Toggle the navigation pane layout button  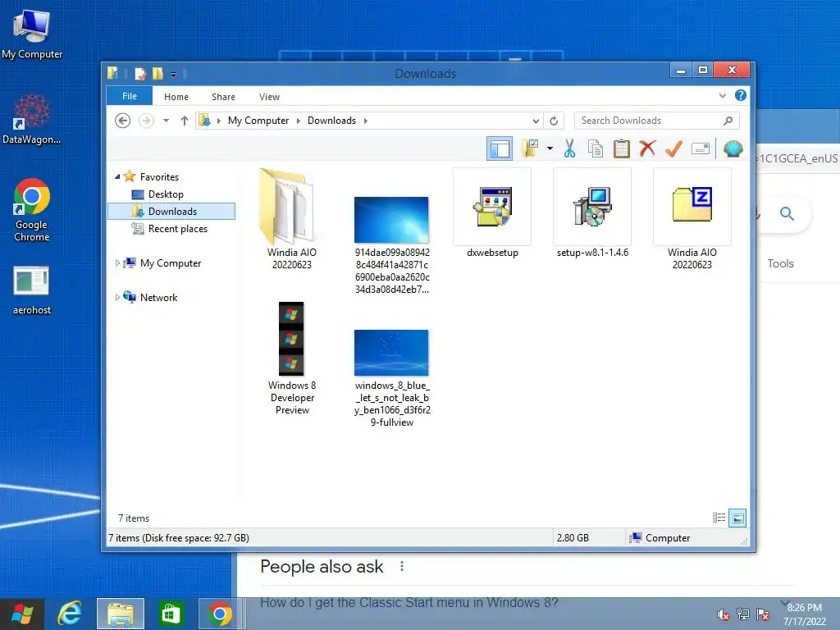500,148
